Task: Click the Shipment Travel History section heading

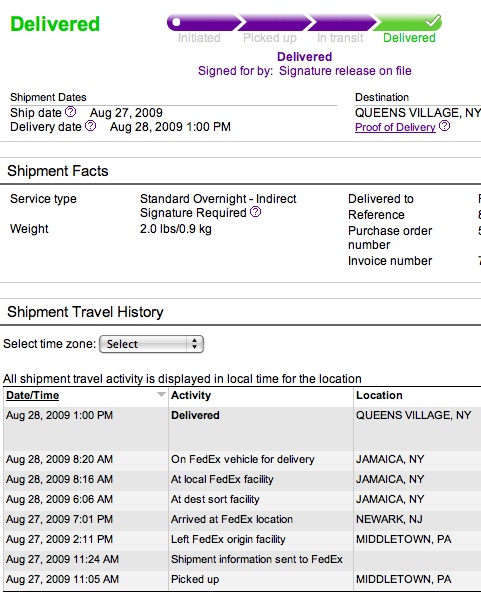Action: [x=85, y=312]
